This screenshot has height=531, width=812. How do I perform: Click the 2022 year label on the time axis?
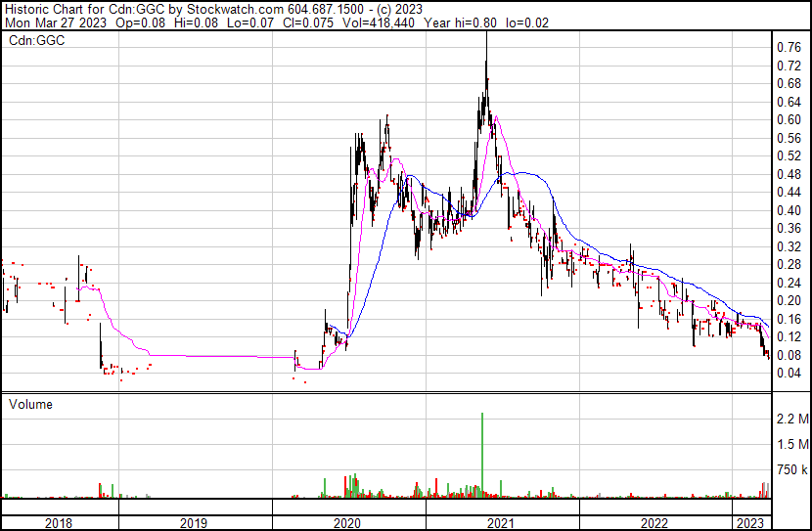[654, 523]
